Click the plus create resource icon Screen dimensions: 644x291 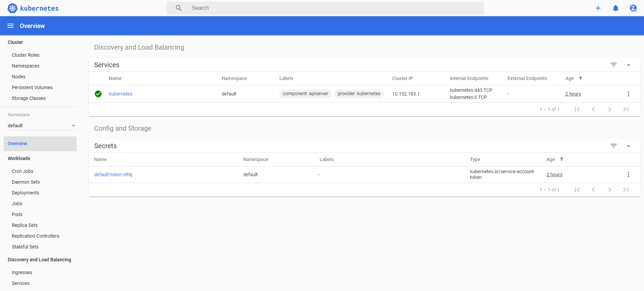click(x=598, y=8)
